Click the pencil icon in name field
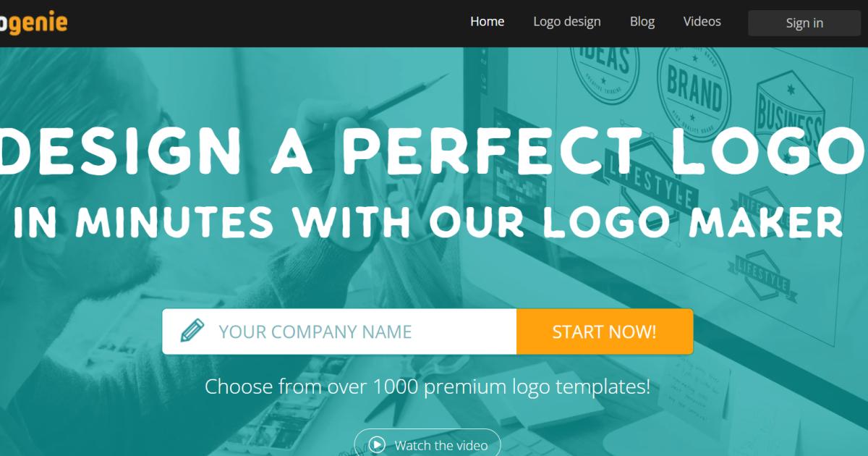The image size is (868, 456). pos(192,332)
